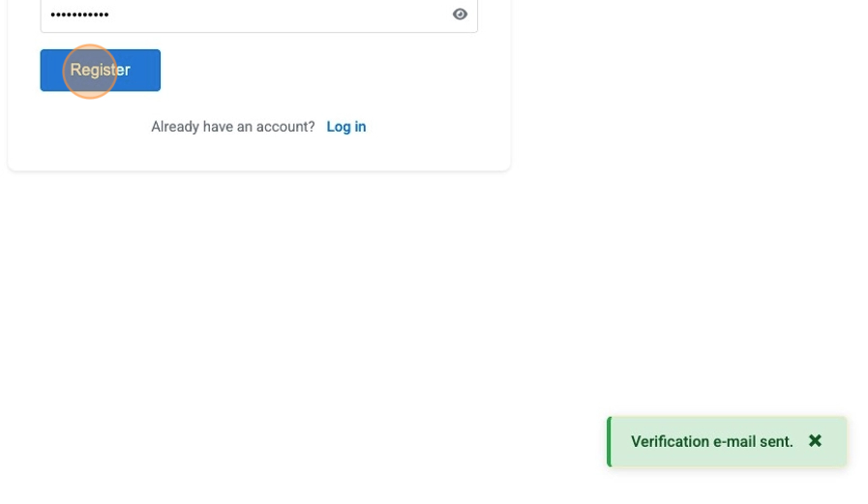Show the hidden password characters
The width and height of the screenshot is (868, 504).
(x=460, y=15)
